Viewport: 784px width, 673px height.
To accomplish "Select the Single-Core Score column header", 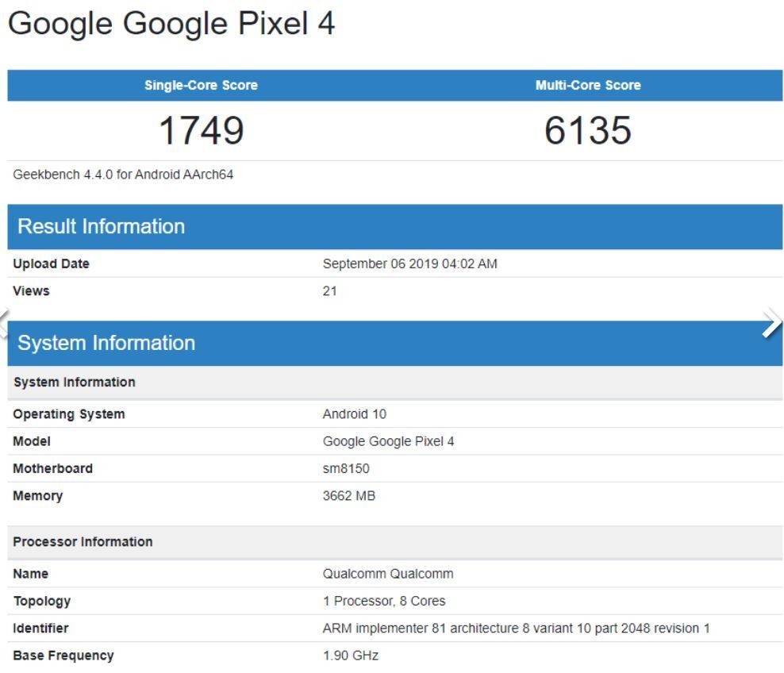I will (x=201, y=86).
